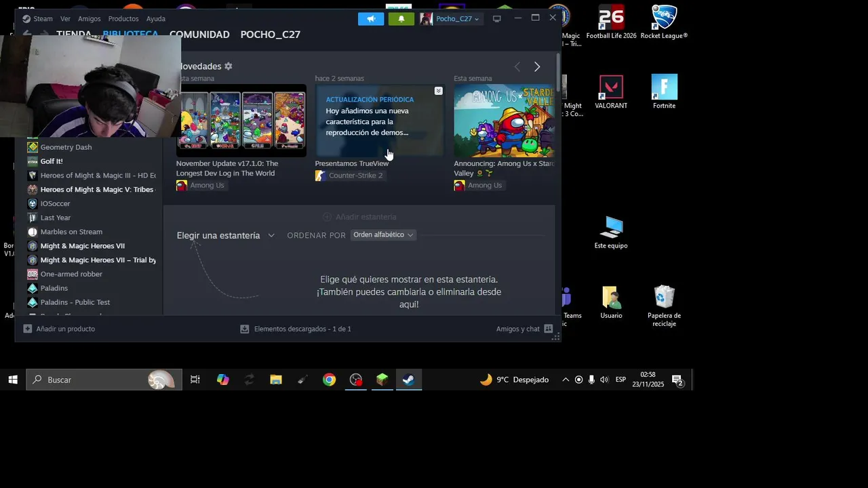
Task: Switch to the COMUNIDAD tab
Action: click(199, 35)
